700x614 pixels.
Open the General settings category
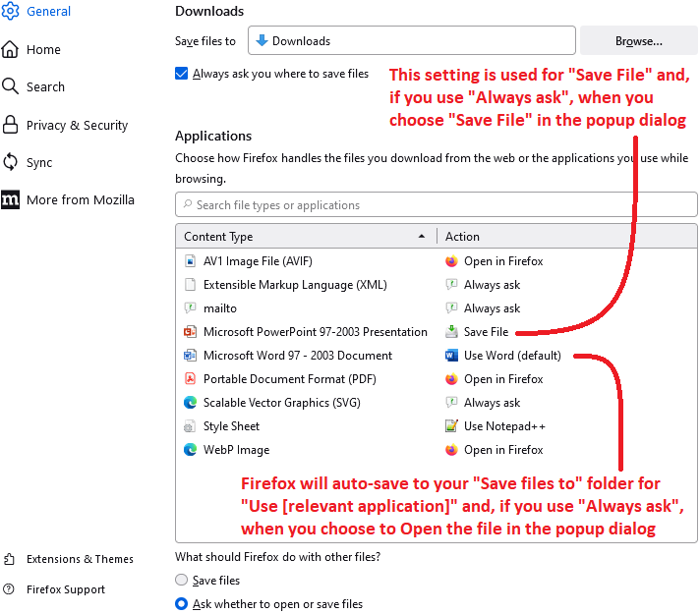coord(48,11)
